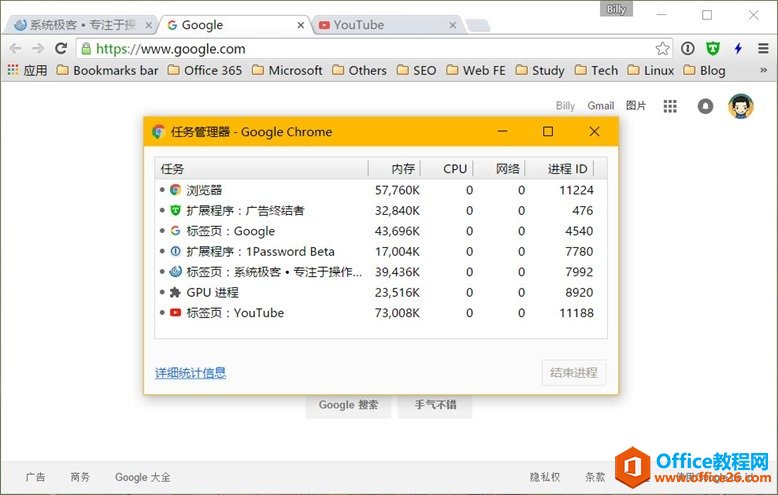Sort task manager by 任务 column
This screenshot has width=778, height=495.
click(261, 169)
